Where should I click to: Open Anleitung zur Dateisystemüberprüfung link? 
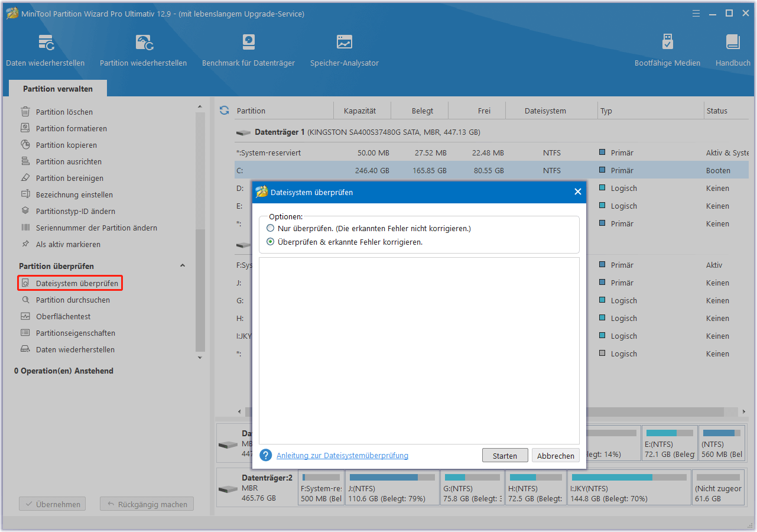(x=342, y=455)
